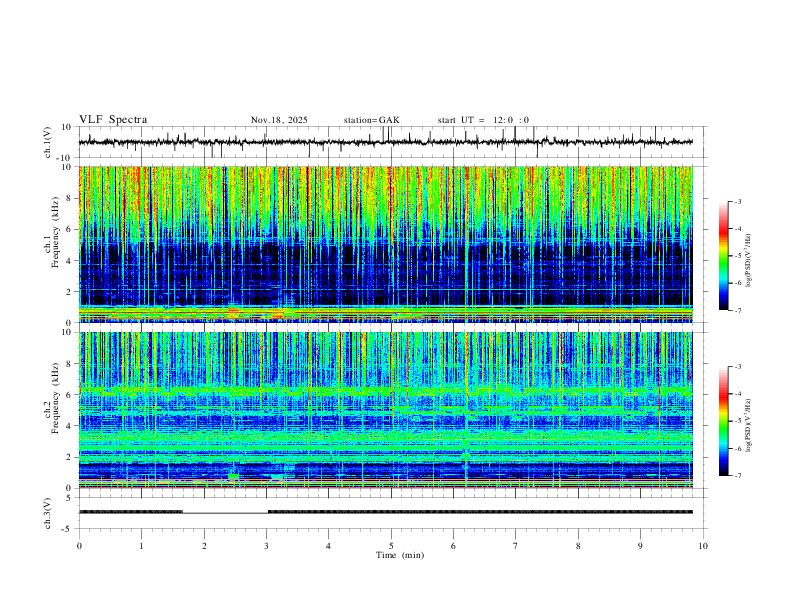792x612 pixels.
Task: Click the 'ch.1(V)' axis label
Action: coord(48,142)
